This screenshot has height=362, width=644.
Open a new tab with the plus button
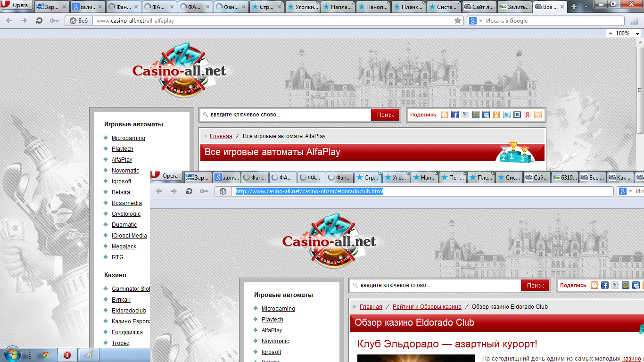click(574, 7)
